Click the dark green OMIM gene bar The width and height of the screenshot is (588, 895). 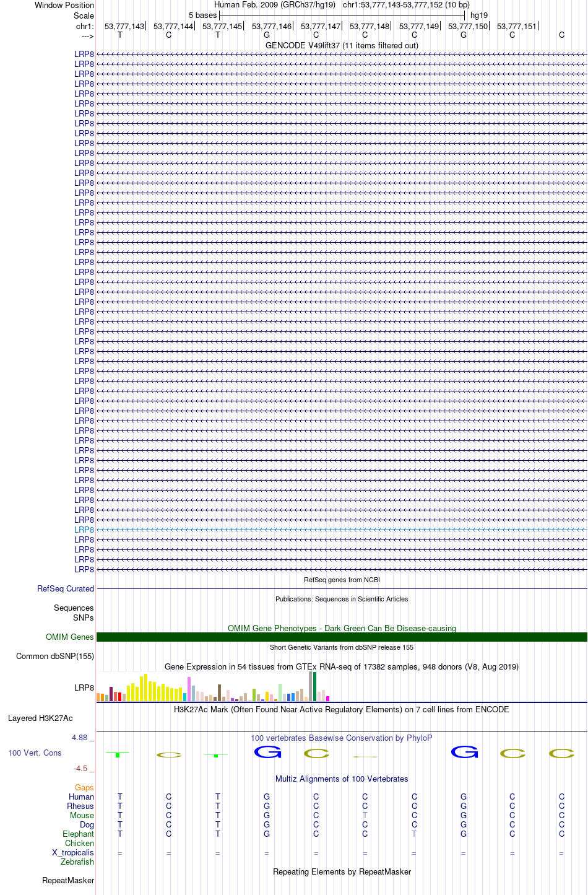[x=342, y=637]
